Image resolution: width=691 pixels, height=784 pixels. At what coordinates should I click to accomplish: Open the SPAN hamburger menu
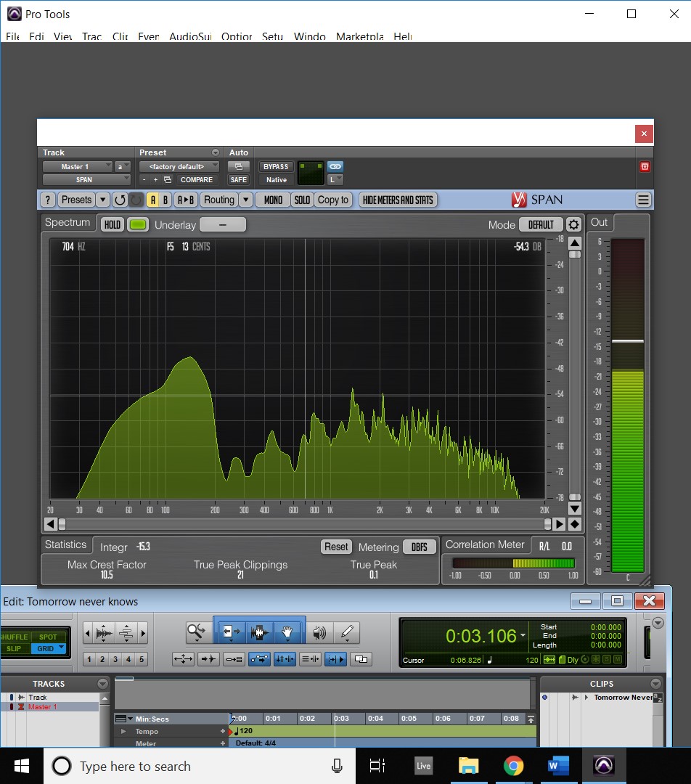pos(642,200)
